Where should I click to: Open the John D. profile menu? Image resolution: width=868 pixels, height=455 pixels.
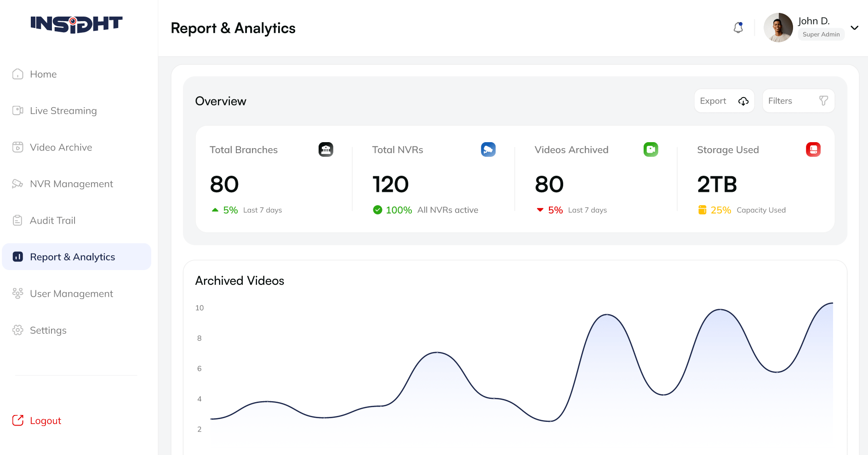pyautogui.click(x=813, y=21)
